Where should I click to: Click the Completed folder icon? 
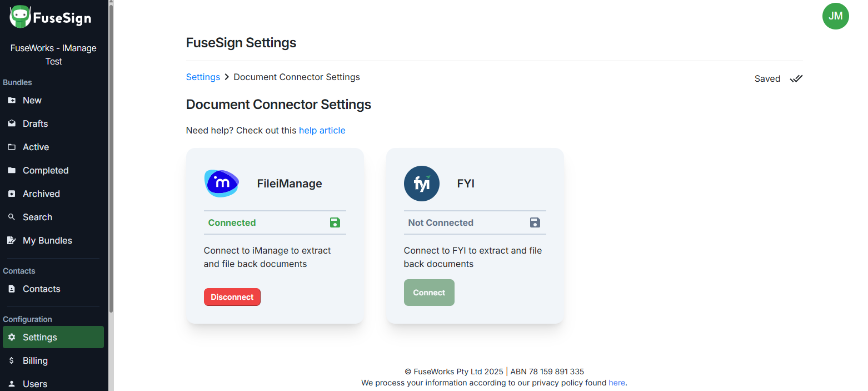click(12, 170)
